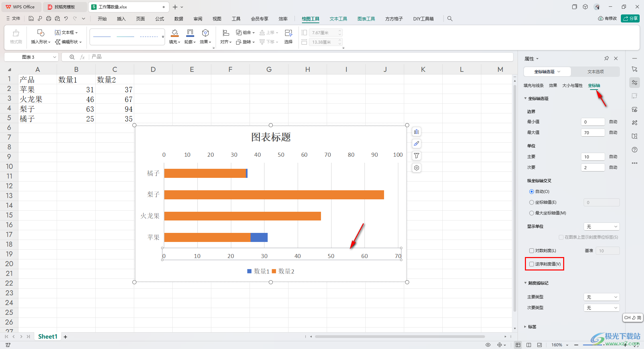
Task: Open the name box dropdown showing 图表 3
Action: pyautogui.click(x=54, y=57)
